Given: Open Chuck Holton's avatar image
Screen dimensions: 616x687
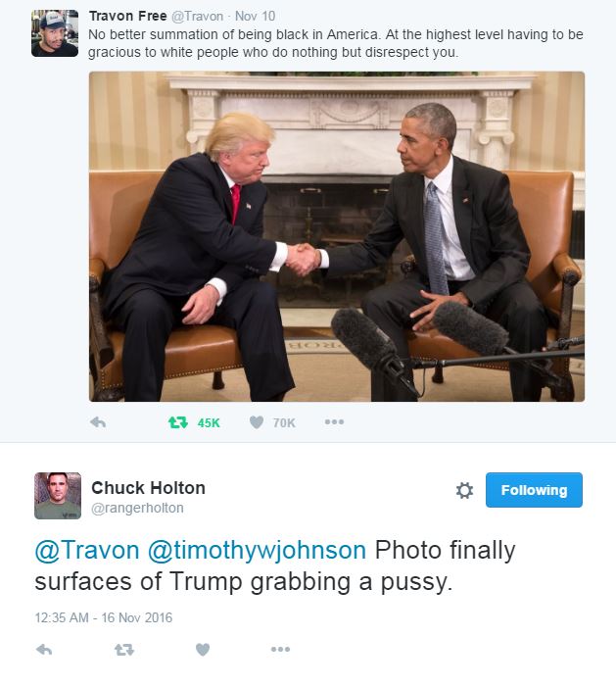Looking at the screenshot, I should (x=58, y=496).
